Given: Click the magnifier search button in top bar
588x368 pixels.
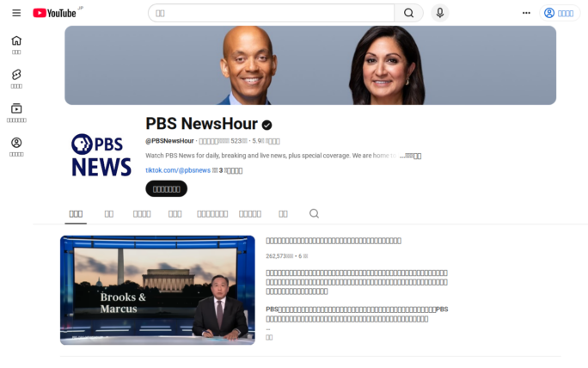Looking at the screenshot, I should click(408, 13).
